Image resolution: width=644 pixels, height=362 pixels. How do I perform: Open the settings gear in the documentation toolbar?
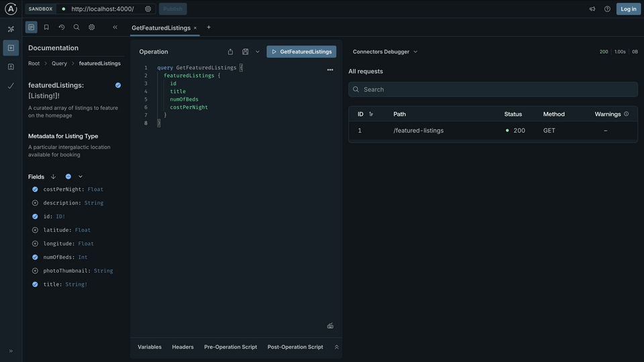(92, 27)
